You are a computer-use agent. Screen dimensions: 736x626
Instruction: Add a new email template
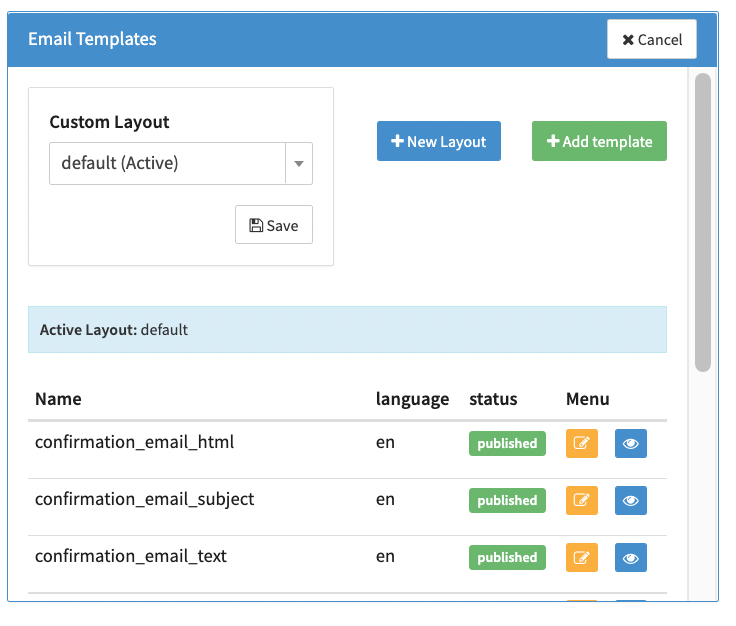(x=599, y=141)
